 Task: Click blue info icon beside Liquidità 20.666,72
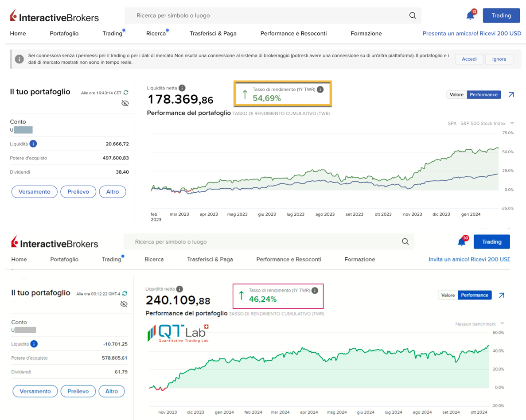33,144
